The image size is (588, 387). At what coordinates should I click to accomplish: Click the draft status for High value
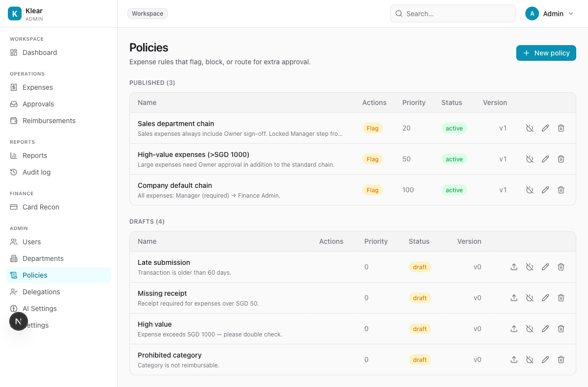coord(420,329)
